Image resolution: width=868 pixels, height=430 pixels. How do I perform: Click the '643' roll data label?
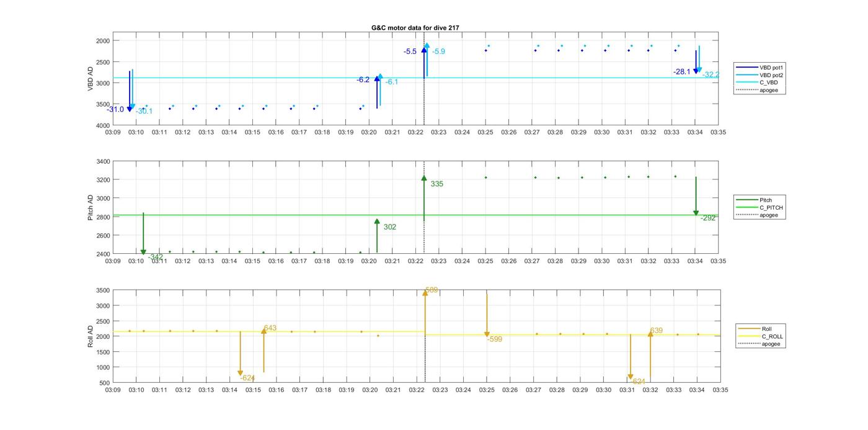click(270, 328)
